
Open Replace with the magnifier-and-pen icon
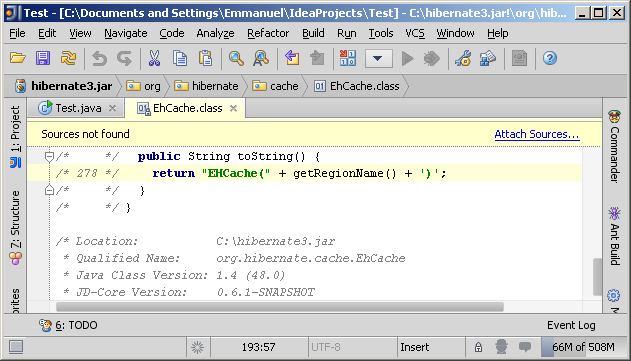click(261, 58)
